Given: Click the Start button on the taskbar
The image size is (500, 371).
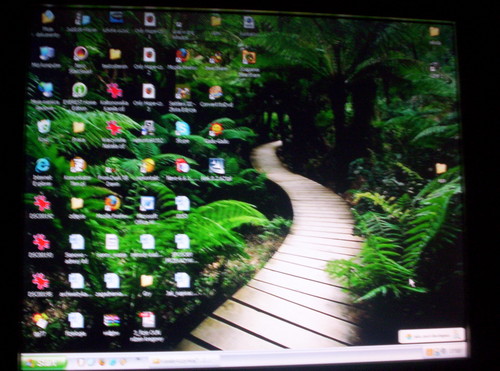Looking at the screenshot, I should 44,363.
